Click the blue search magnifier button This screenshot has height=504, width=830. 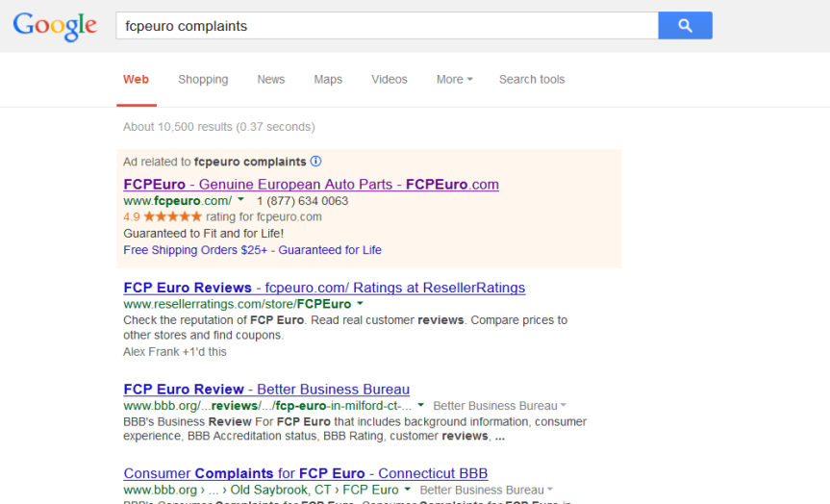pyautogui.click(x=685, y=26)
